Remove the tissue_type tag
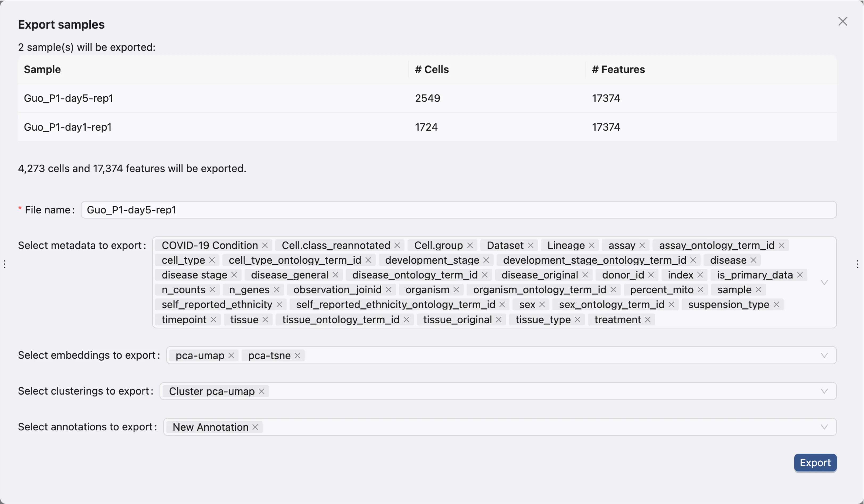 (577, 320)
